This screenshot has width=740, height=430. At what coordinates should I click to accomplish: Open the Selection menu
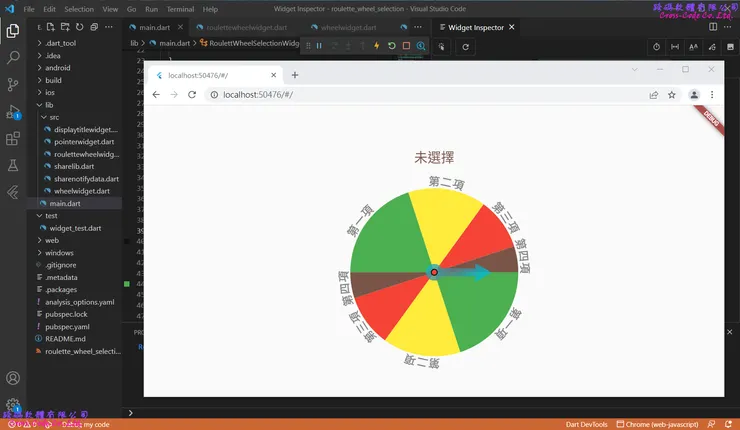(x=79, y=9)
